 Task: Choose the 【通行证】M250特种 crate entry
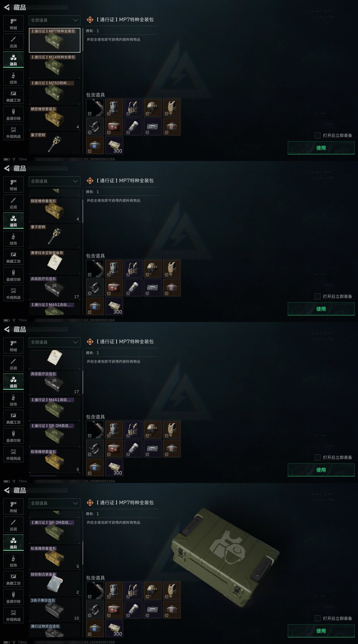pyautogui.click(x=55, y=92)
